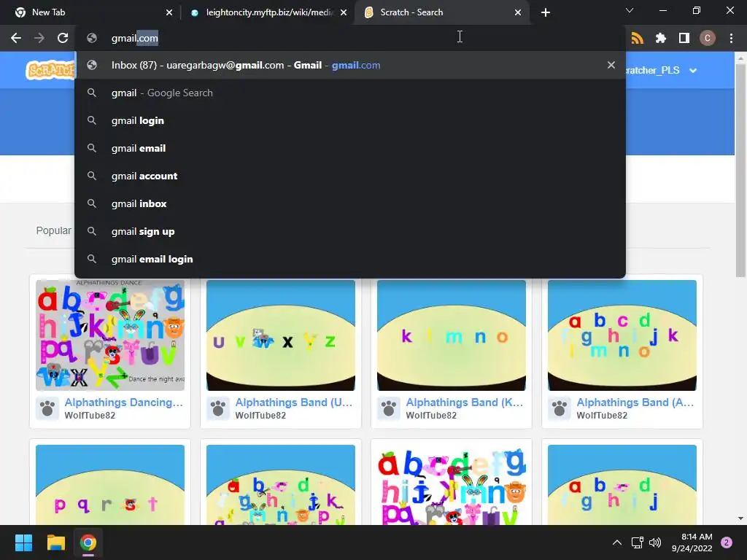Choose the 'gmail email' suggestion

click(350, 148)
